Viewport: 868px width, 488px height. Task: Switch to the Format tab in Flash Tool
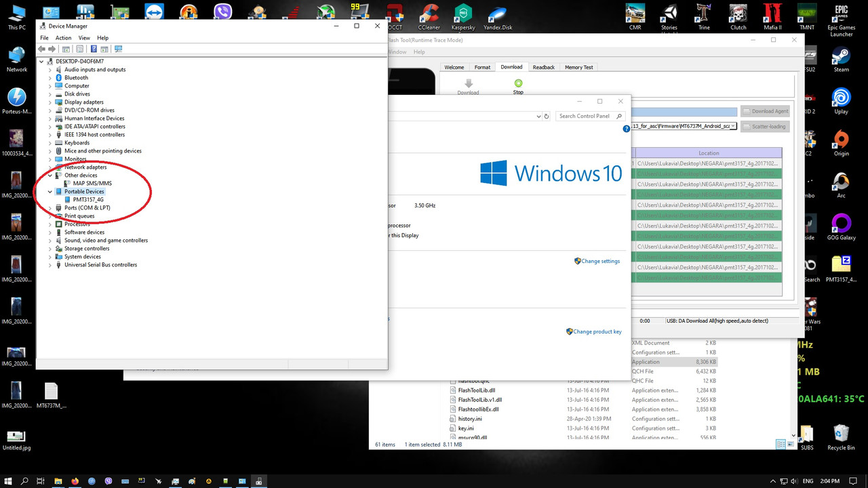click(482, 67)
